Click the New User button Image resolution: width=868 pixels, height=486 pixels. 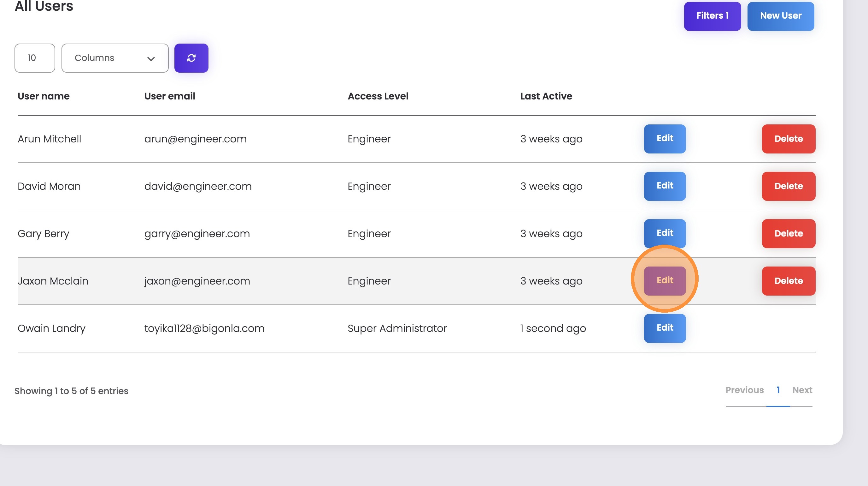780,16
